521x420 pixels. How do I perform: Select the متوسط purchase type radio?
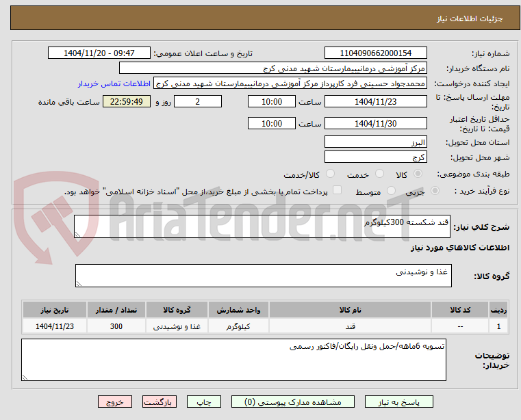coord(391,191)
